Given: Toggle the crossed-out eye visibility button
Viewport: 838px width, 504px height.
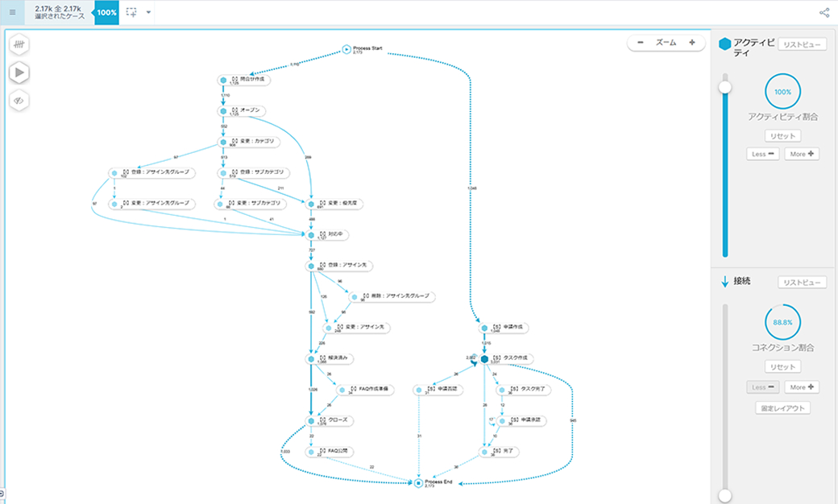Looking at the screenshot, I should (20, 100).
